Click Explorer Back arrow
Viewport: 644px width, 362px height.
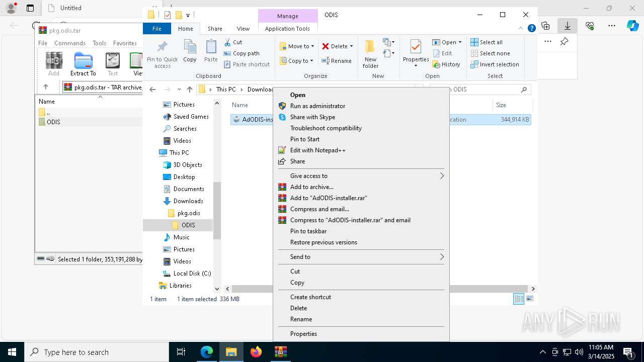(153, 89)
